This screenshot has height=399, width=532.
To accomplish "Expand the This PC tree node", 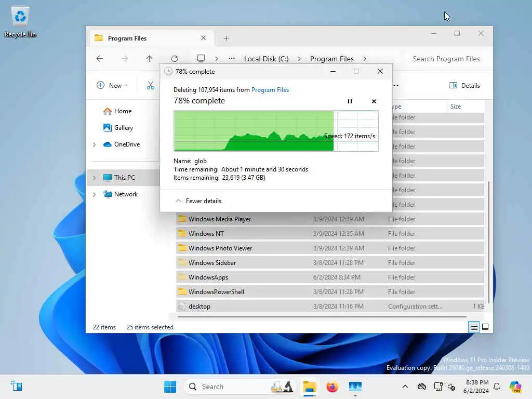I will pyautogui.click(x=95, y=178).
